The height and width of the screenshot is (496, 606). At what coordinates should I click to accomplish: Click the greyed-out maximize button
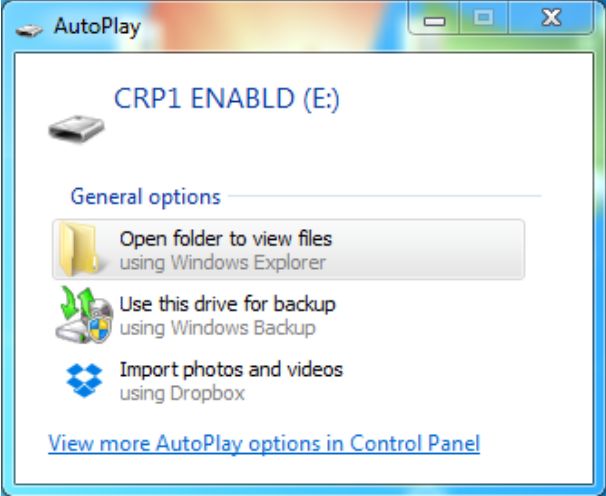point(483,18)
